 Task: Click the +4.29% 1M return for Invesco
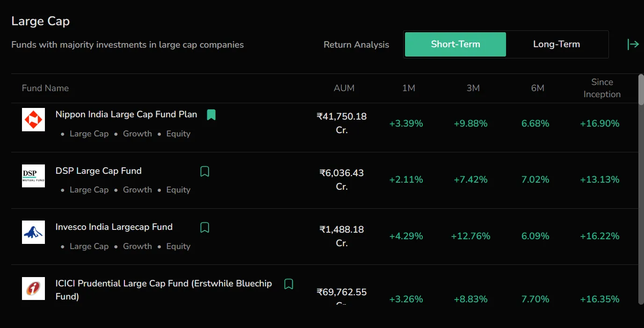[x=406, y=236]
